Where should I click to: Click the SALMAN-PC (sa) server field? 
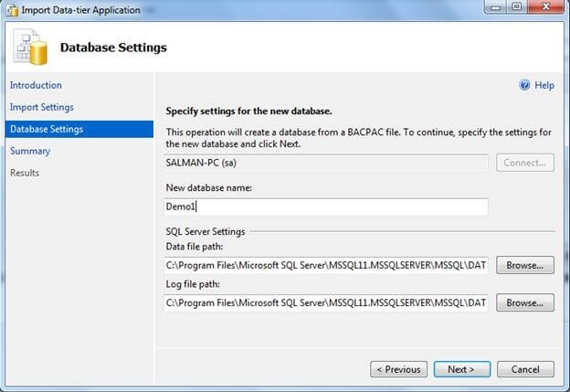click(x=326, y=163)
